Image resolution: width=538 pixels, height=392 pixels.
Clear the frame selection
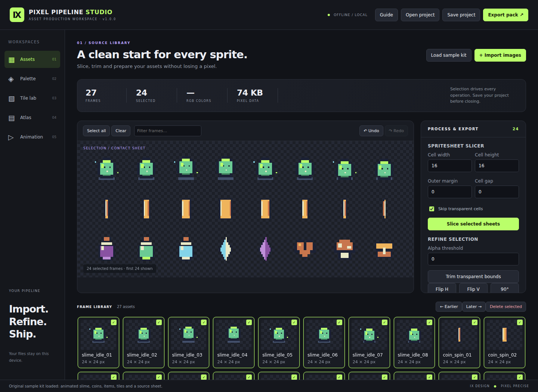(x=121, y=131)
